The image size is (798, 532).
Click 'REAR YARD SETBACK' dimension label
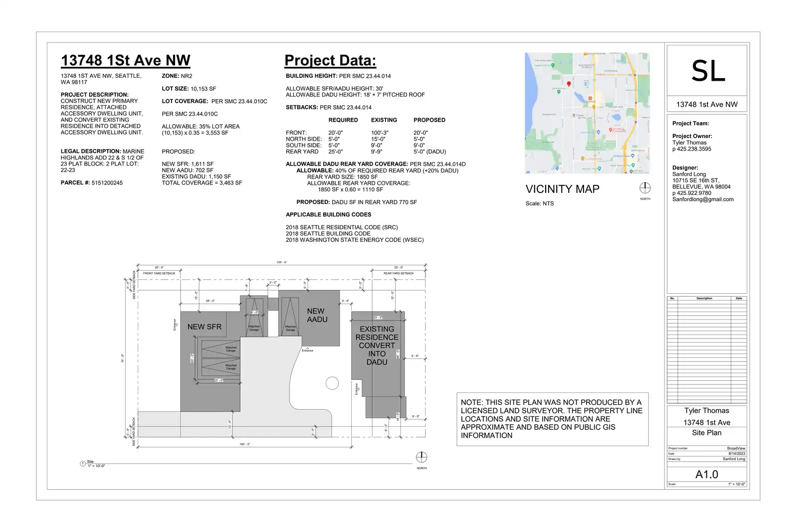(399, 273)
